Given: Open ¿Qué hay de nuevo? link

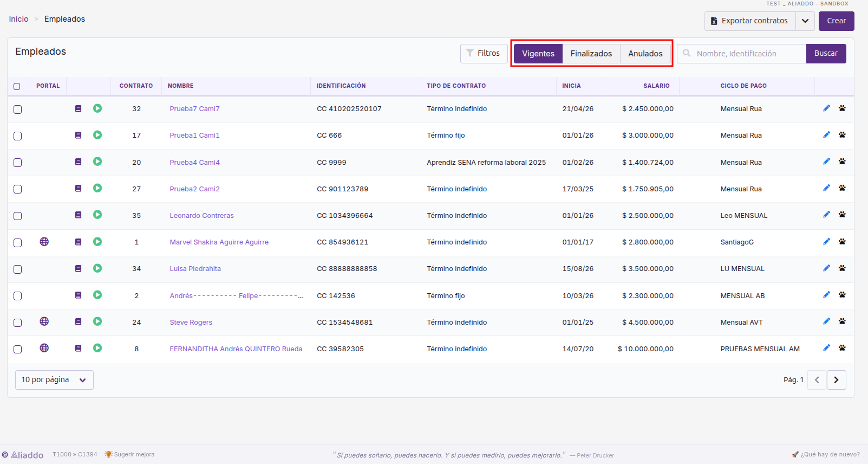Looking at the screenshot, I should [x=826, y=454].
